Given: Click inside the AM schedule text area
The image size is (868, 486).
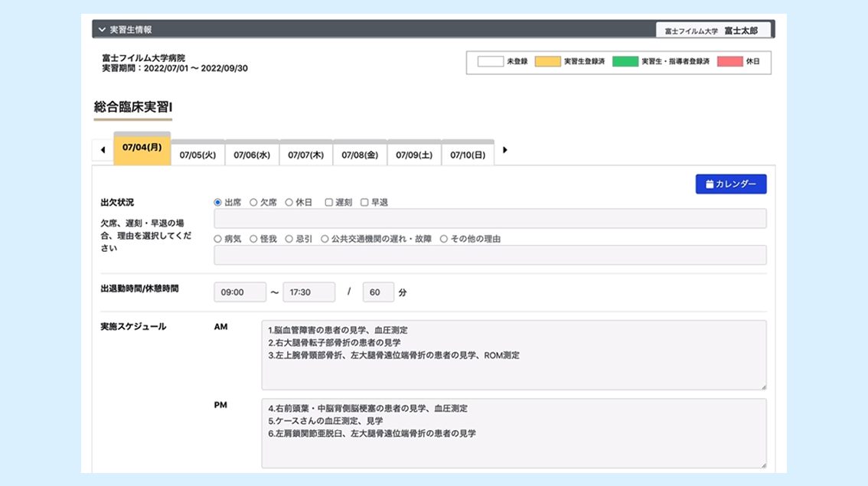Looking at the screenshot, I should 513,355.
